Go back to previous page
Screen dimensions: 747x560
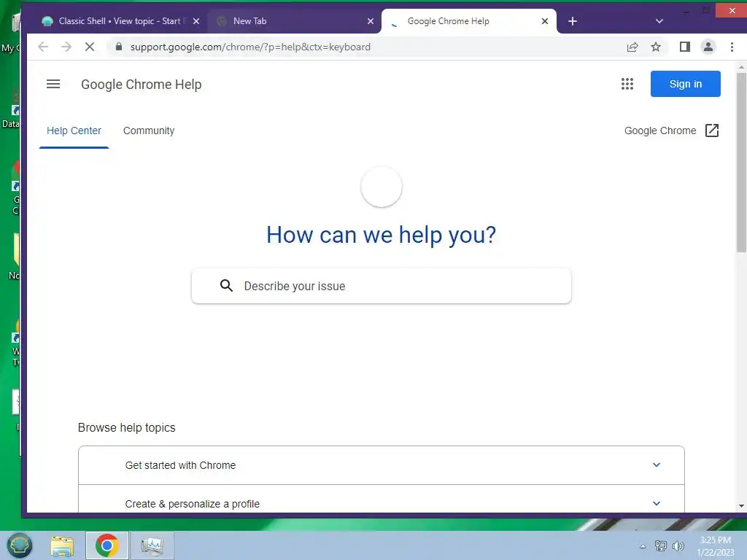coord(43,47)
